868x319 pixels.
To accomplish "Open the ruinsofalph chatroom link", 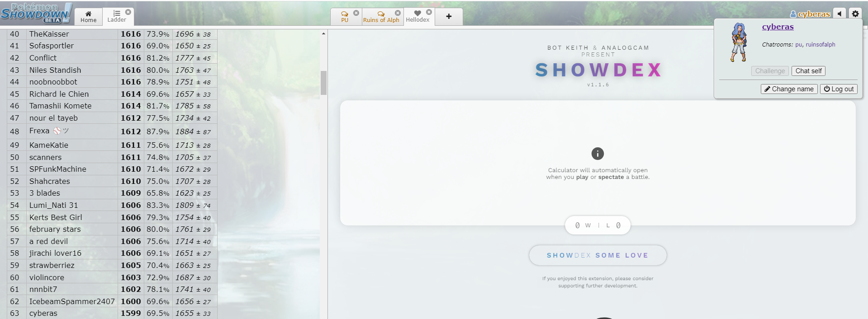I will click(x=820, y=44).
